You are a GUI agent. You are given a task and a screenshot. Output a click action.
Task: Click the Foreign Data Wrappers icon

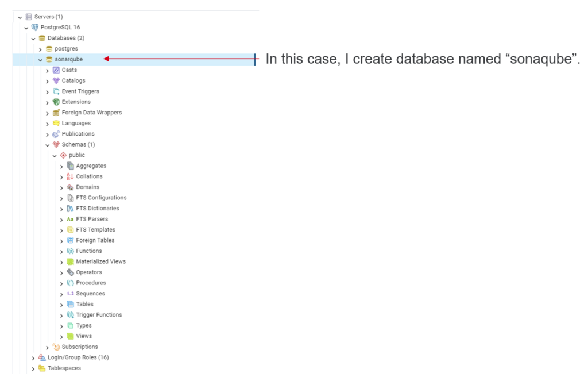click(x=56, y=113)
